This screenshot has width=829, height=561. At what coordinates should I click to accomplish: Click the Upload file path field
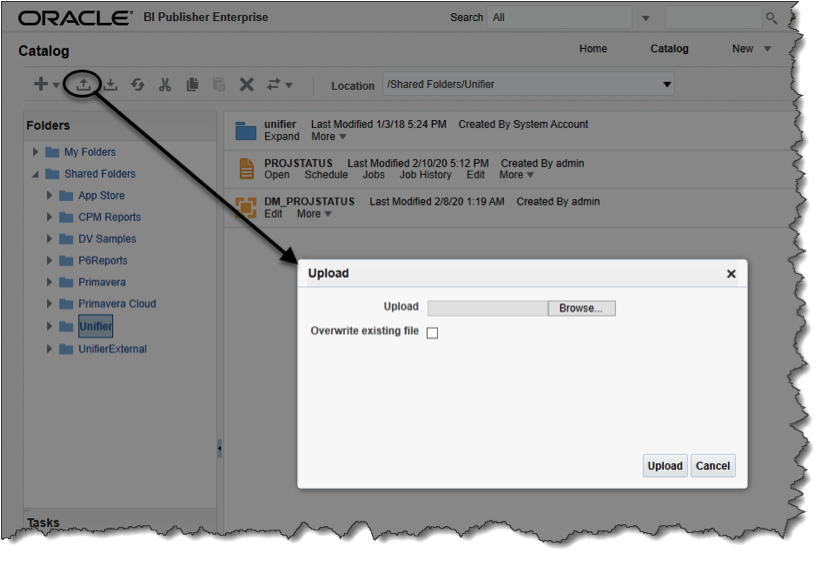[x=487, y=308]
